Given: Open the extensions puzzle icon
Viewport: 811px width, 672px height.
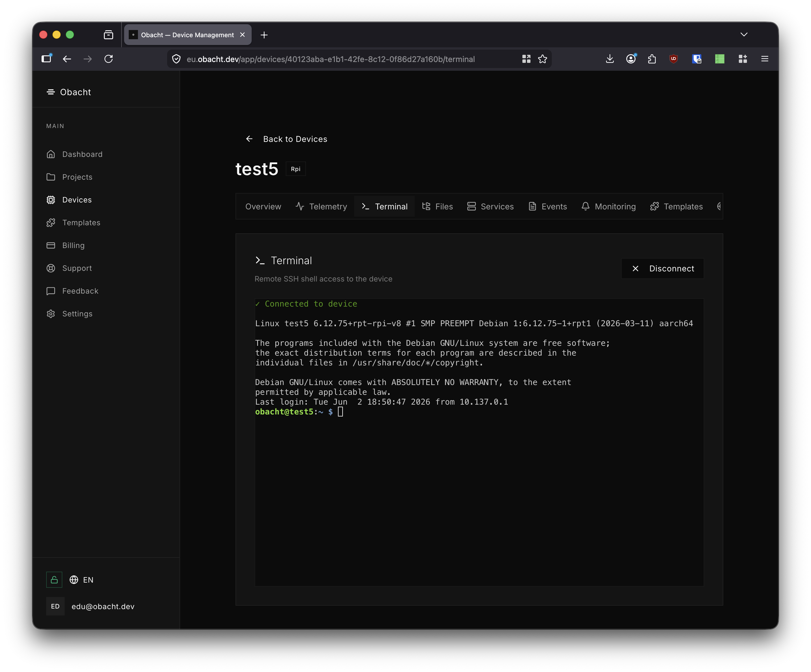Looking at the screenshot, I should click(x=652, y=59).
